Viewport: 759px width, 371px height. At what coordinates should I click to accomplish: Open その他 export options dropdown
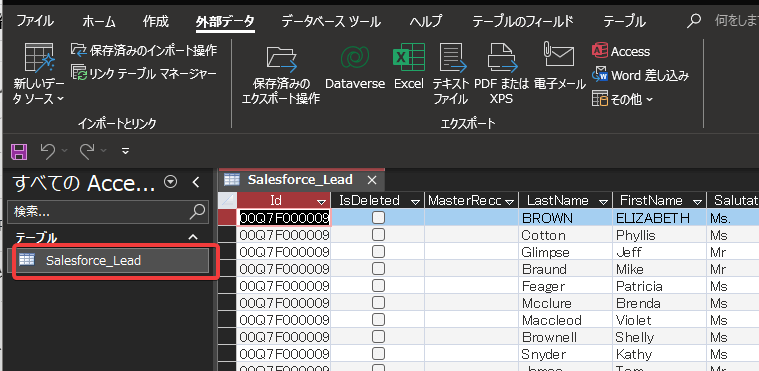pyautogui.click(x=622, y=99)
